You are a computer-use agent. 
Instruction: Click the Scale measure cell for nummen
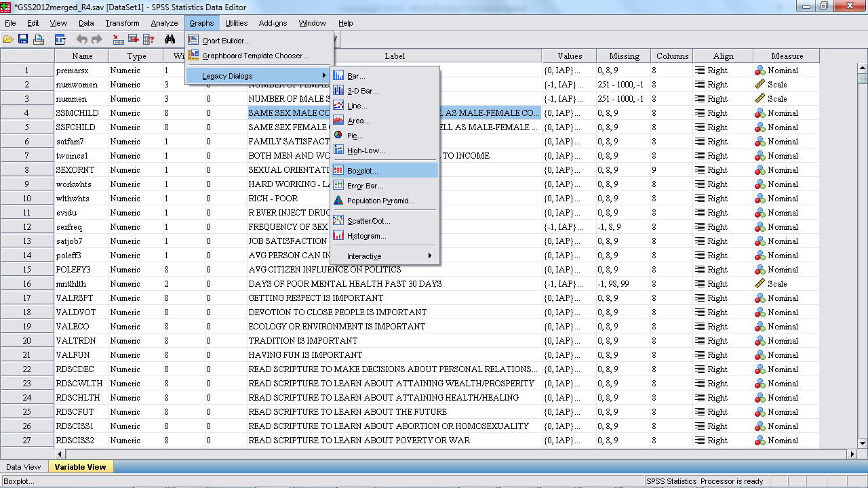[787, 99]
